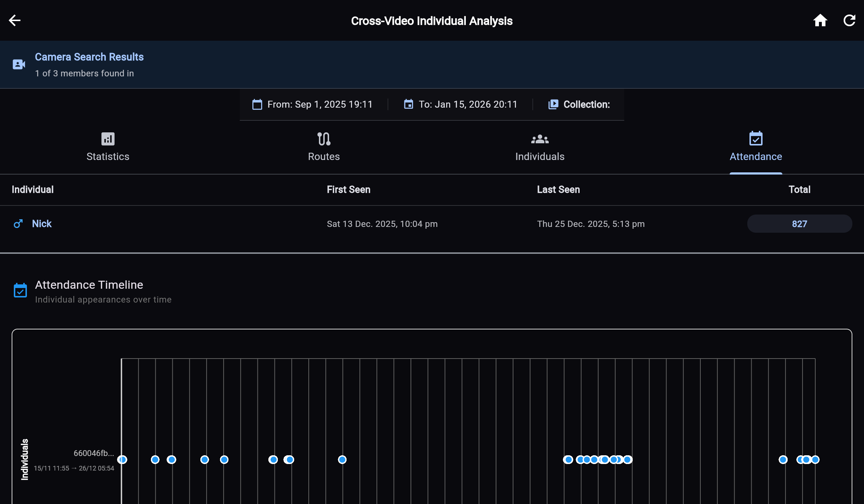
Task: Click the Statistics bar-chart icon
Action: 107,139
